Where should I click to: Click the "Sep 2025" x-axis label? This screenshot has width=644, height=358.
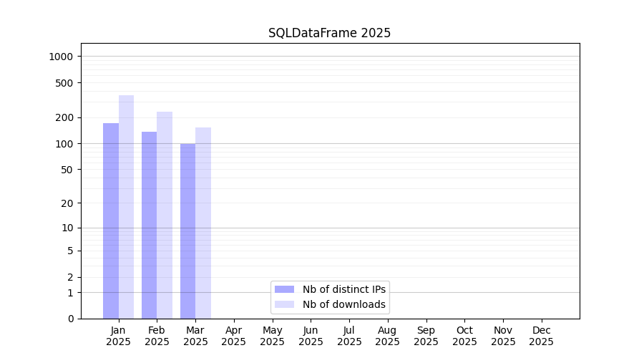click(x=426, y=336)
